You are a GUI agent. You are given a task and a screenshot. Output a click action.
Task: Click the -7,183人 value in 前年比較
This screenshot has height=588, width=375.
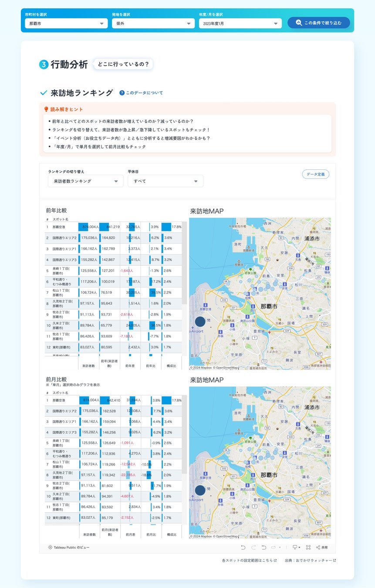(x=126, y=336)
